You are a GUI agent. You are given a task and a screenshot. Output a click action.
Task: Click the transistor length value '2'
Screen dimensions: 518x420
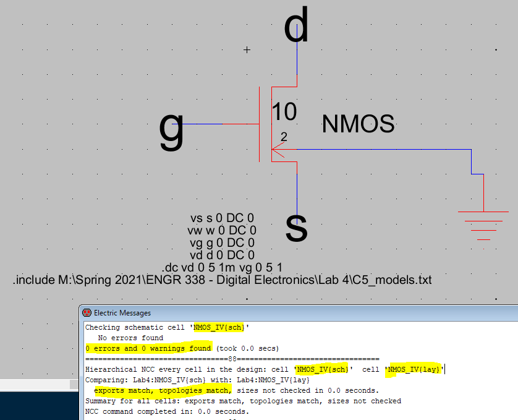pyautogui.click(x=284, y=136)
